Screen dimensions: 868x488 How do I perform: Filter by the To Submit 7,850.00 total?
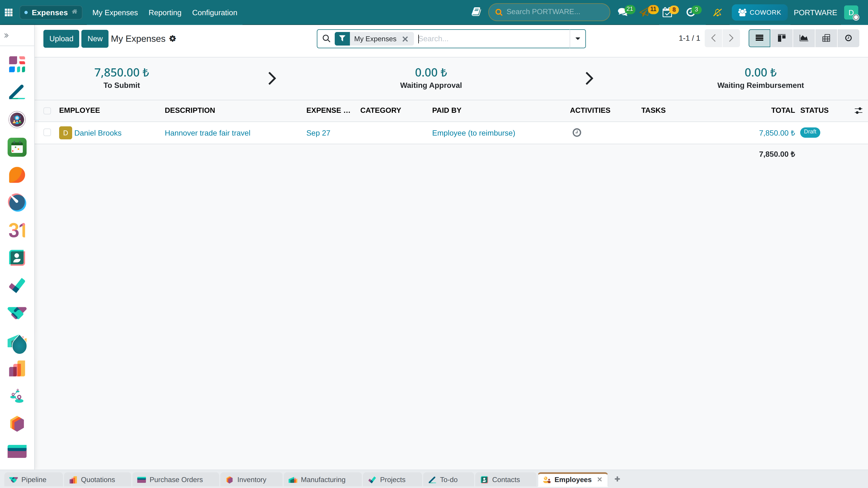[122, 78]
